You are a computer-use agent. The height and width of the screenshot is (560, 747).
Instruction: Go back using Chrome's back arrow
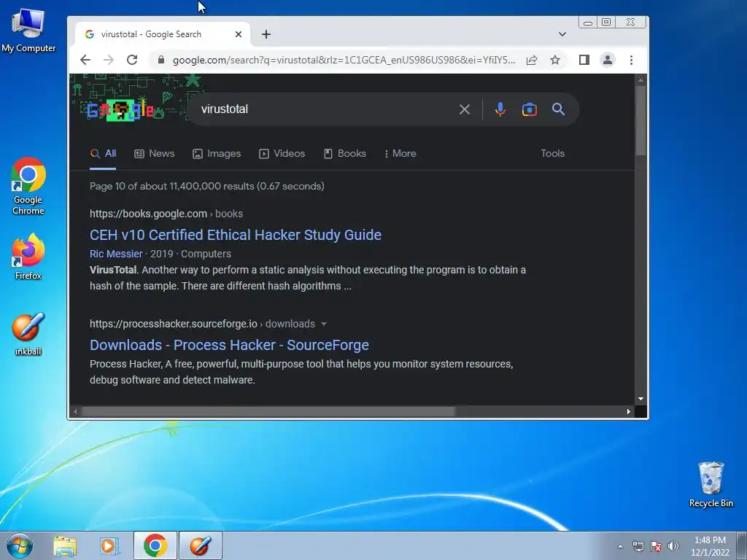(85, 60)
